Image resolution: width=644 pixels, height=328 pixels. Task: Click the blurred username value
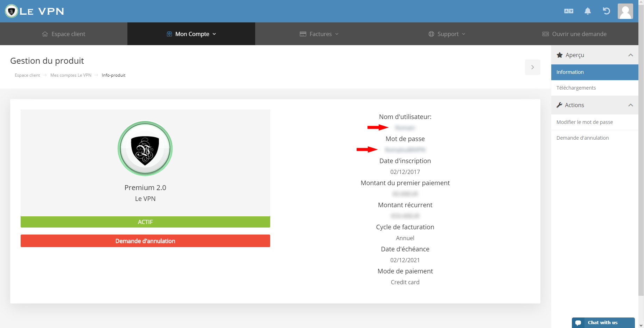pyautogui.click(x=405, y=128)
